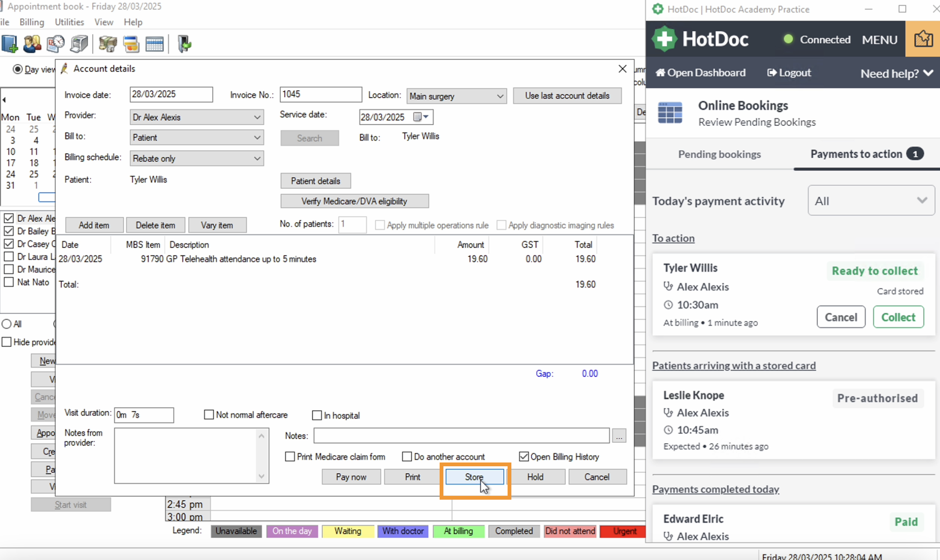Open the View menu
Screen dimensions: 940x560
(104, 22)
